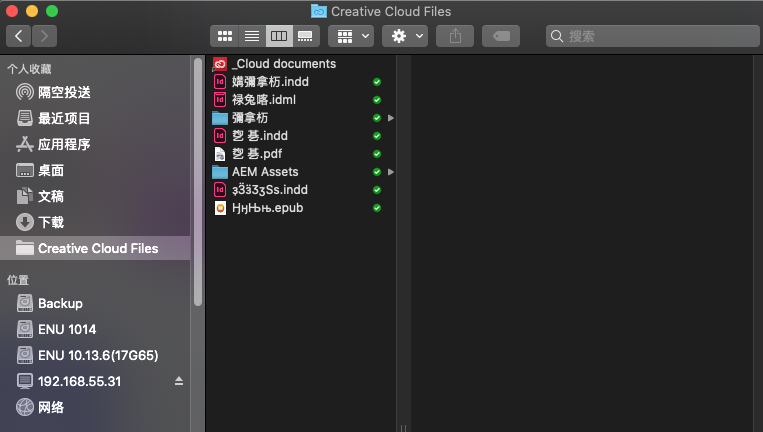Click the magnifier icon in search field
The image size is (763, 432).
557,36
